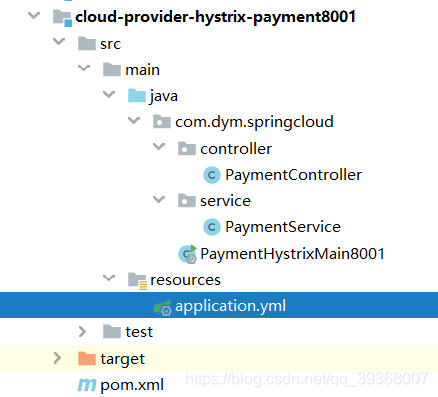Viewport: 438px width, 397px height.
Task: Click the Maven pom.xml icon
Action: tap(87, 385)
